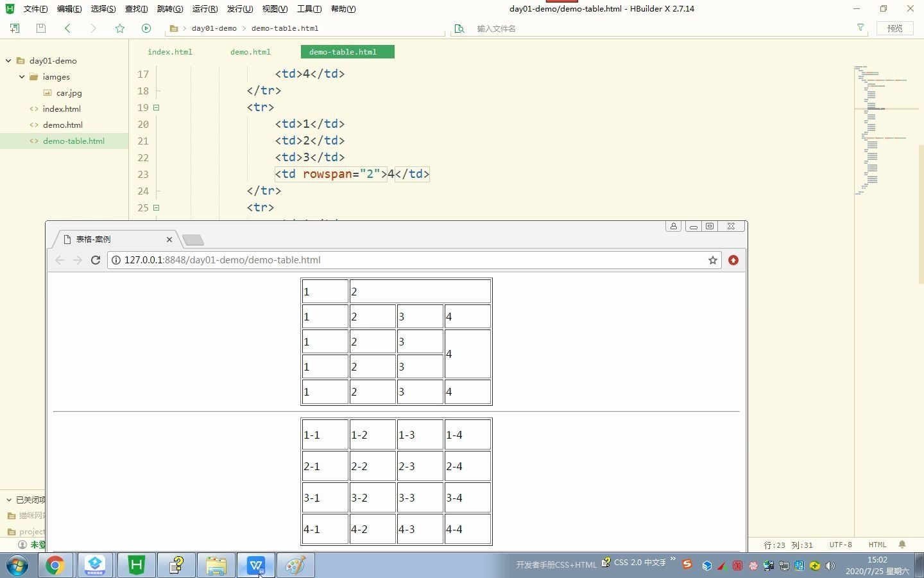The width and height of the screenshot is (924, 578).
Task: Click the bookmark star in browser address bar
Action: pyautogui.click(x=713, y=260)
